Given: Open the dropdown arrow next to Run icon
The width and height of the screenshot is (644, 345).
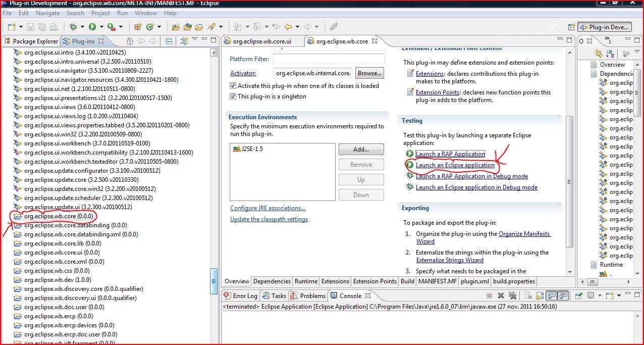Looking at the screenshot, I should (x=101, y=27).
